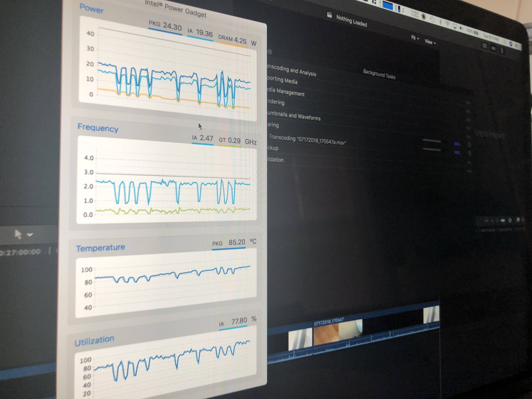Expand the tool selector chevron beside the arrow
The width and height of the screenshot is (532, 399).
30,234
